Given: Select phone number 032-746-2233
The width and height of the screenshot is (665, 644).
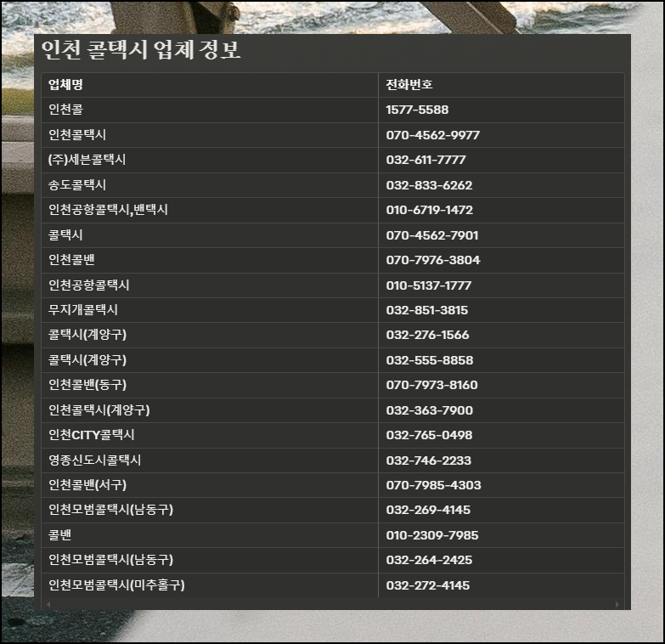Looking at the screenshot, I should (428, 460).
